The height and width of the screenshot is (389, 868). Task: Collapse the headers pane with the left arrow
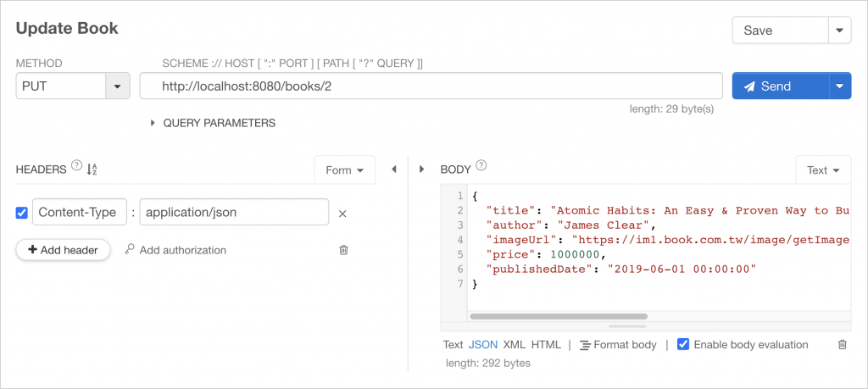click(394, 169)
